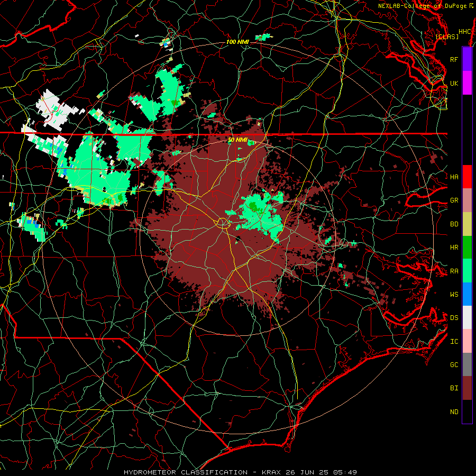Click the WS blue legend swatch
The width and height of the screenshot is (476, 476).
point(467,294)
